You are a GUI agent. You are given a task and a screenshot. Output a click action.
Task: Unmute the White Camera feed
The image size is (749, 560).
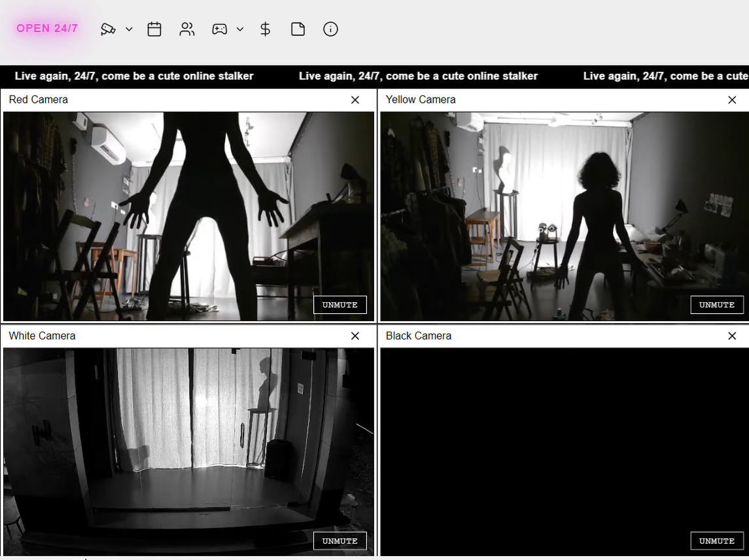point(340,541)
